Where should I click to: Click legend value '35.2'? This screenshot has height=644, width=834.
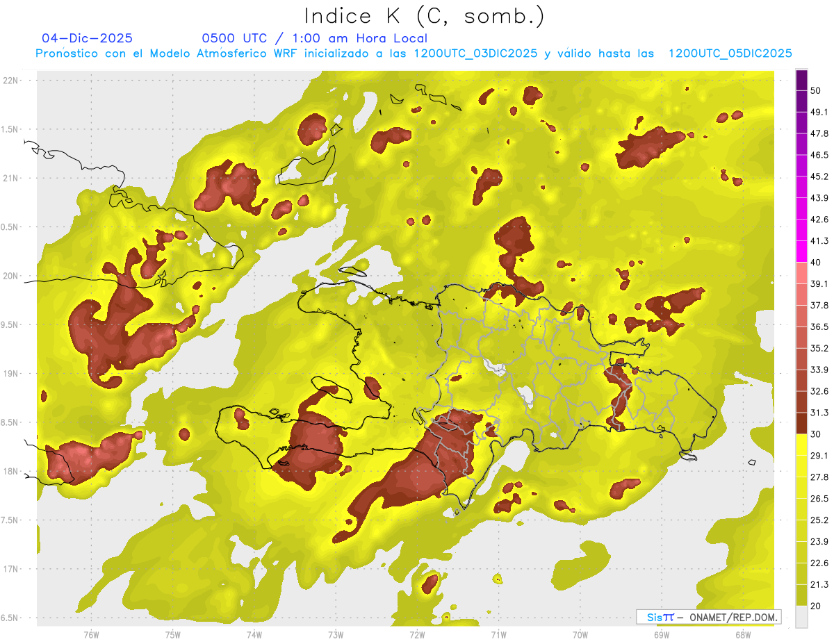pos(819,348)
